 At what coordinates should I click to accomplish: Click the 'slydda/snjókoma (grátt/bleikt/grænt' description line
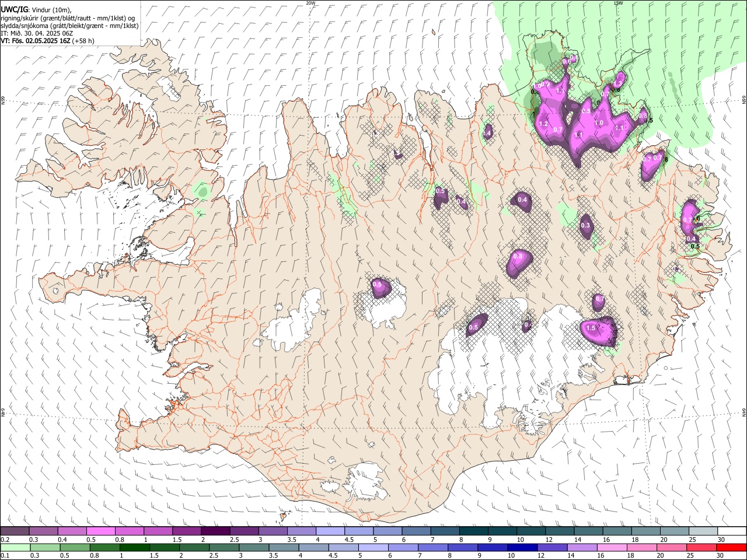coord(69,26)
